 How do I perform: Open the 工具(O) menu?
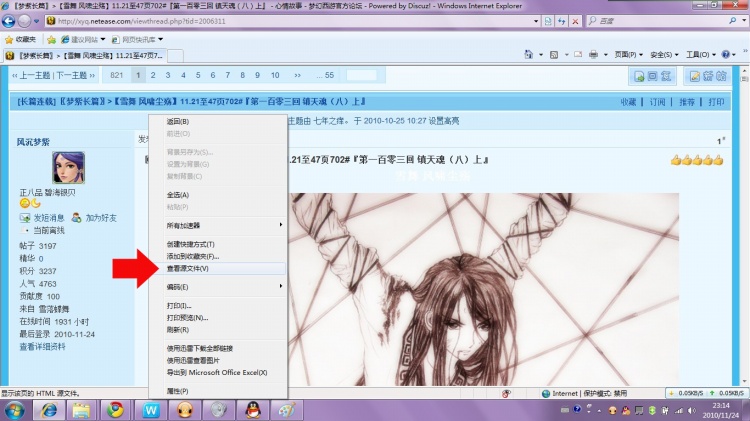pyautogui.click(x=701, y=55)
